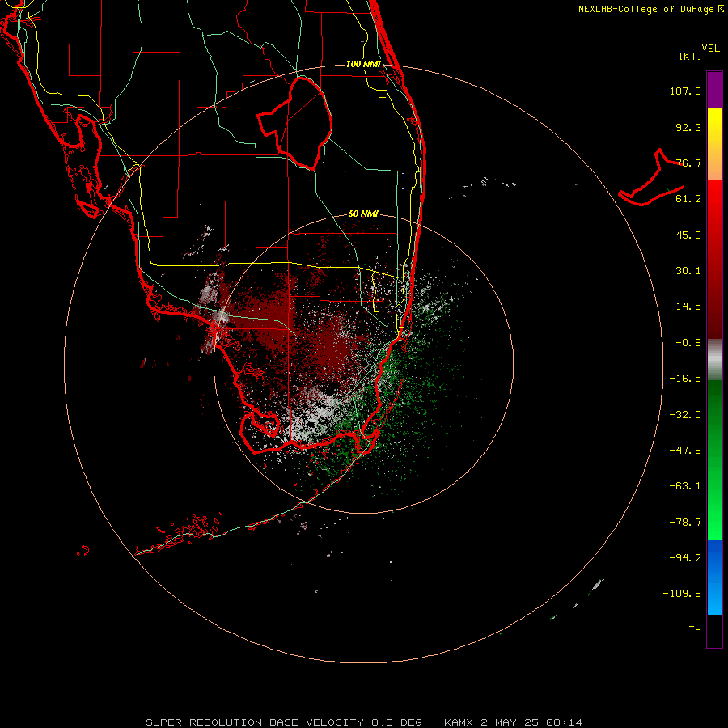
Task: Click the VEL legend title
Action: 710,49
